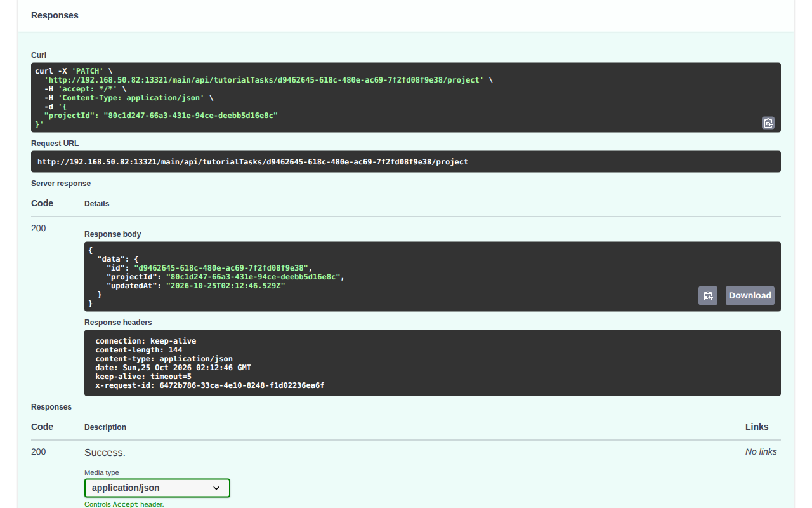Select the -H 'accept: */*' curl line
The image size is (812, 508).
[x=85, y=89]
